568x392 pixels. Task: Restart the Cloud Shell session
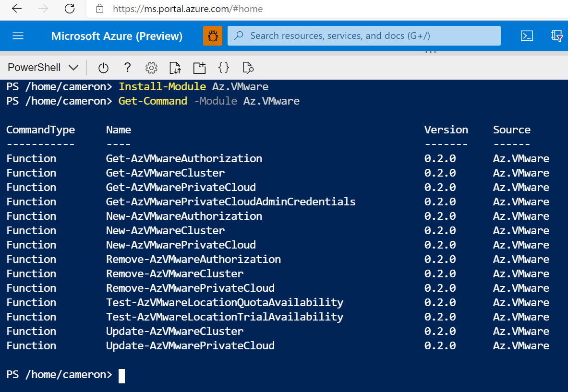point(103,68)
